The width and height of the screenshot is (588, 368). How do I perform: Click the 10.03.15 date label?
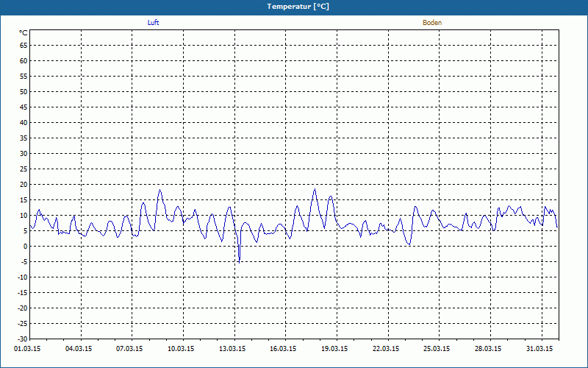[x=181, y=349]
